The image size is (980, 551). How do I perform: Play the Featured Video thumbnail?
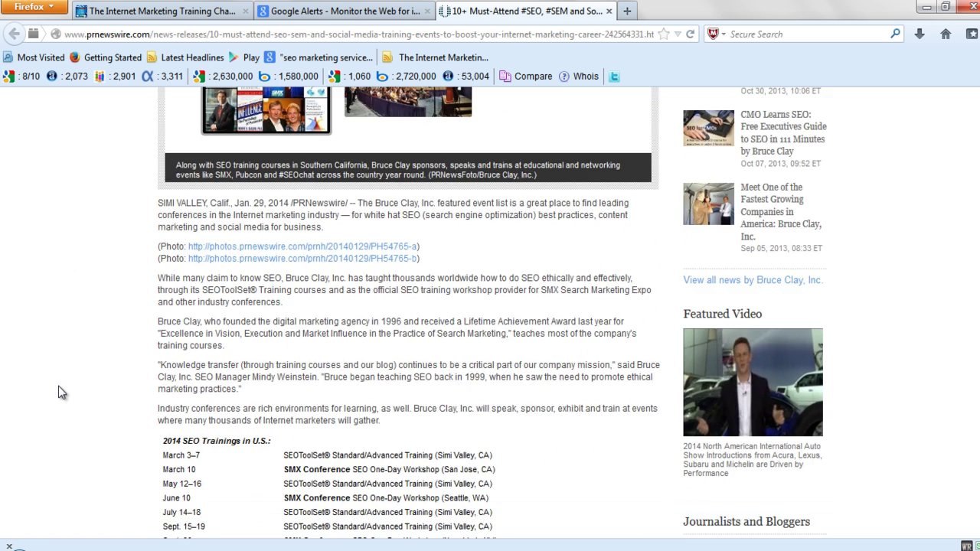coord(753,383)
